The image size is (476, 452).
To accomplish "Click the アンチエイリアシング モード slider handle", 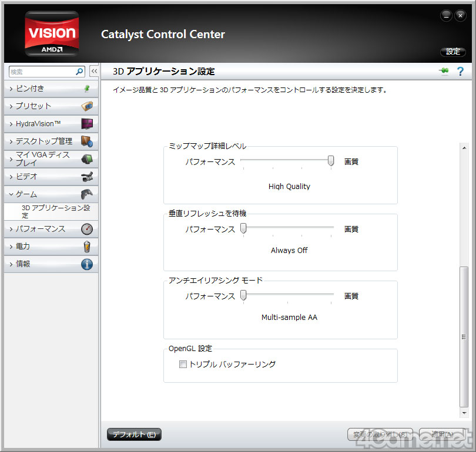I will (243, 295).
